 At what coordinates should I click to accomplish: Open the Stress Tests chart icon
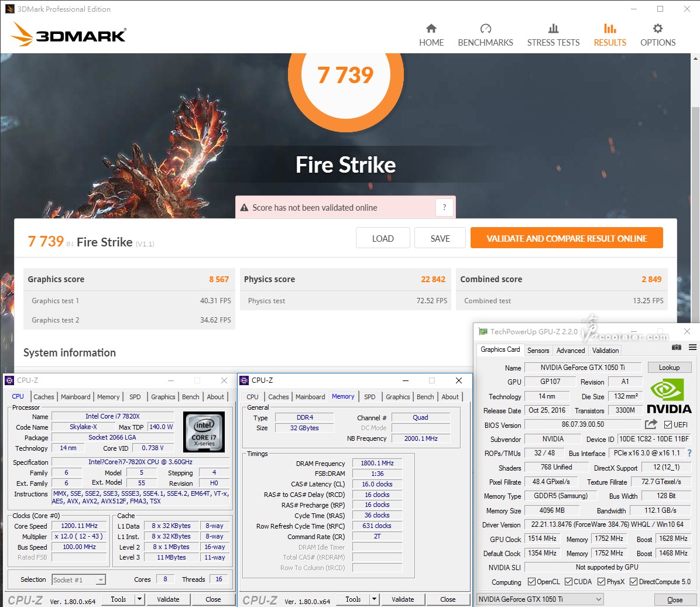pos(553,29)
